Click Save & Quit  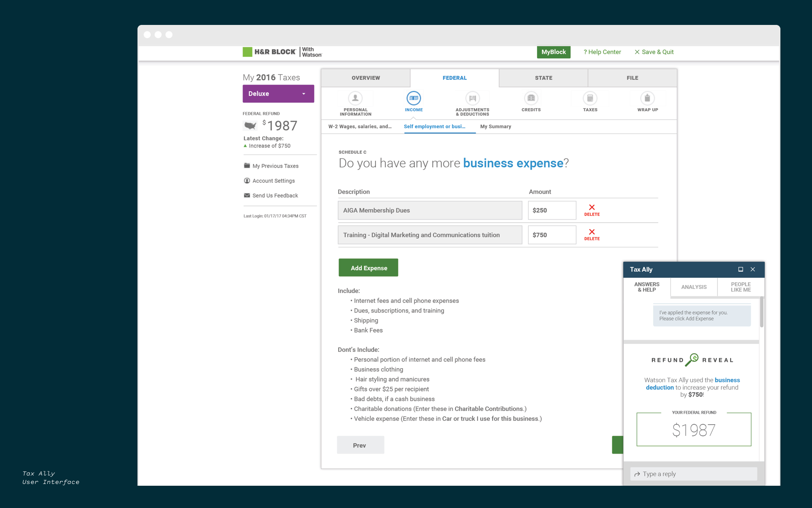[x=654, y=52]
